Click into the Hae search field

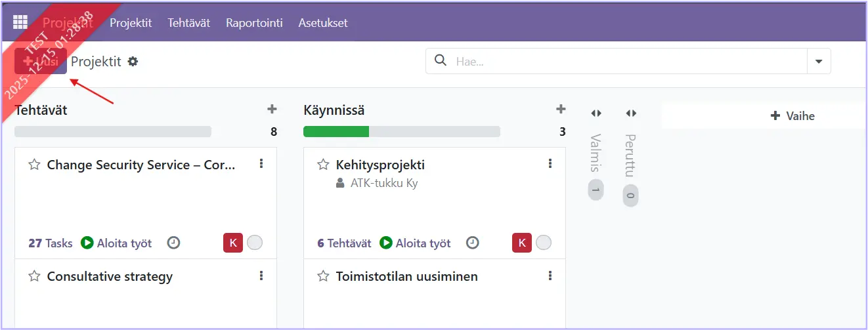pos(627,62)
